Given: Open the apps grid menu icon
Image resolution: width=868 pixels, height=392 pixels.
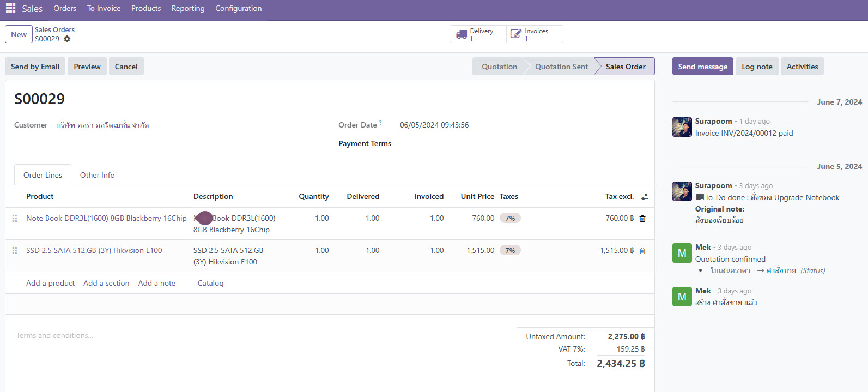Looking at the screenshot, I should point(10,8).
